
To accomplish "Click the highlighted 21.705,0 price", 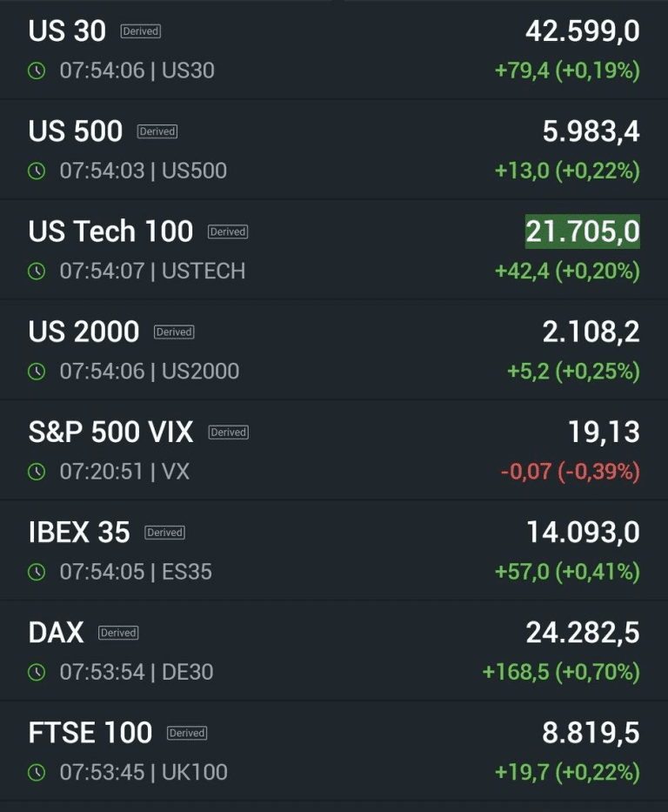I will pos(582,232).
